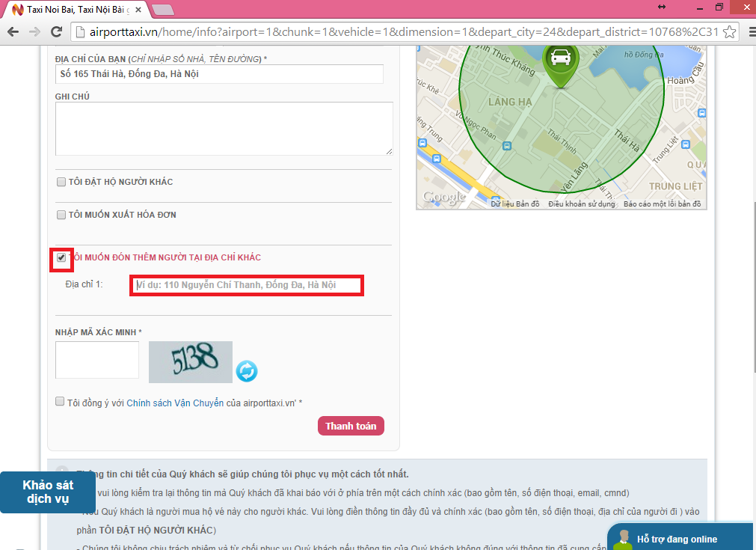The height and width of the screenshot is (550, 756).
Task: Check 'Tôi đặt hộ người khác' box
Action: pyautogui.click(x=61, y=182)
